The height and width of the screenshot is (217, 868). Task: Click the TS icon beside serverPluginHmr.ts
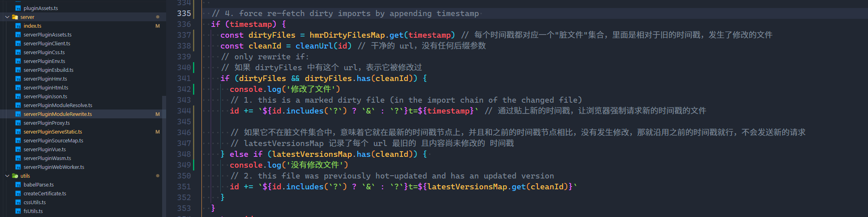click(18, 79)
